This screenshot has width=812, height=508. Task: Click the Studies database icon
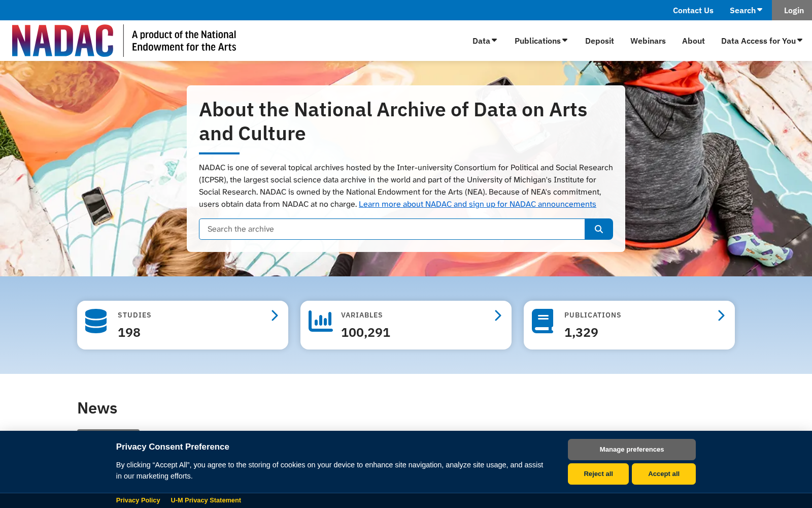[x=96, y=321]
